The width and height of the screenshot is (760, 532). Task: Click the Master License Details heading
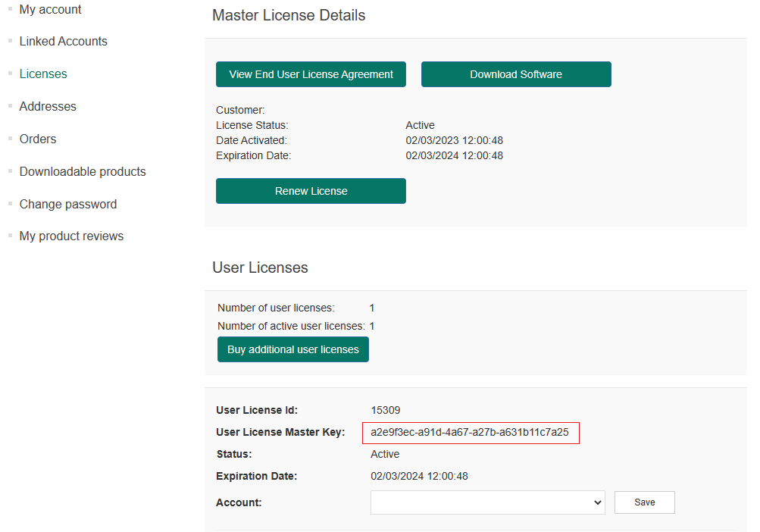coord(289,16)
